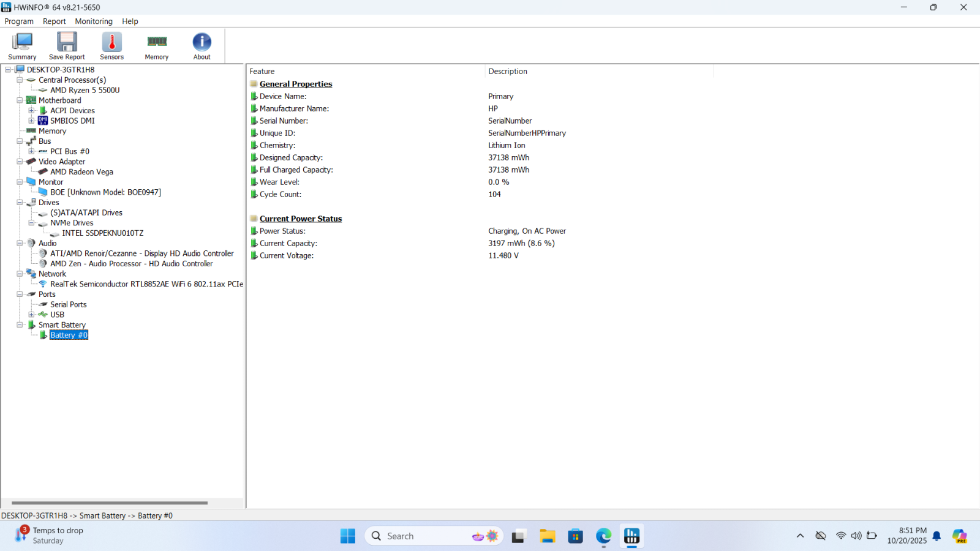Open Microsoft Edge from taskbar
980x551 pixels.
pyautogui.click(x=603, y=536)
